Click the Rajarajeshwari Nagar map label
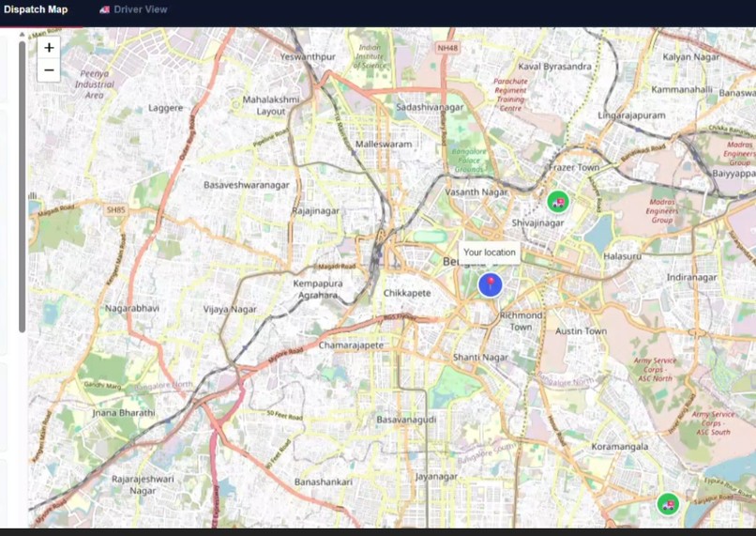 pos(143,485)
